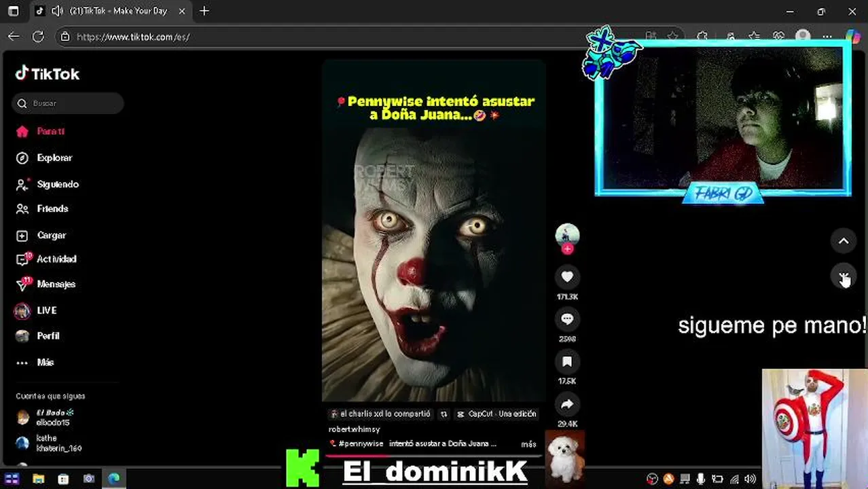
Task: Open the video comments bubble
Action: pos(567,319)
